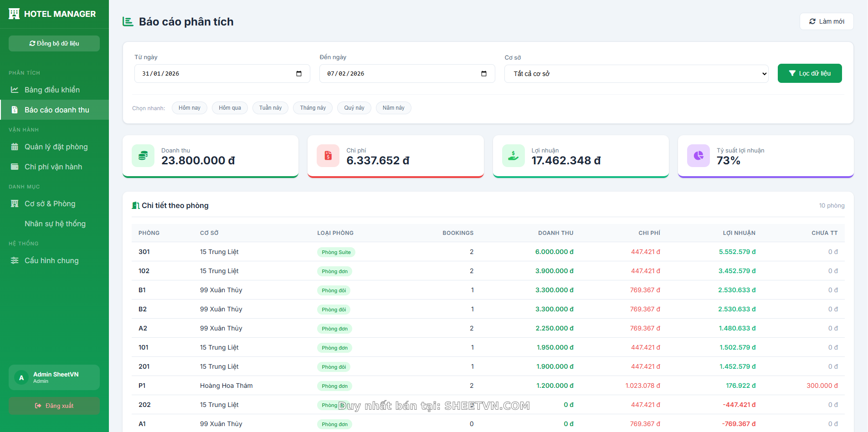Viewport: 868px width, 432px height.
Task: Click the red expense invoice icon
Action: pos(328,156)
